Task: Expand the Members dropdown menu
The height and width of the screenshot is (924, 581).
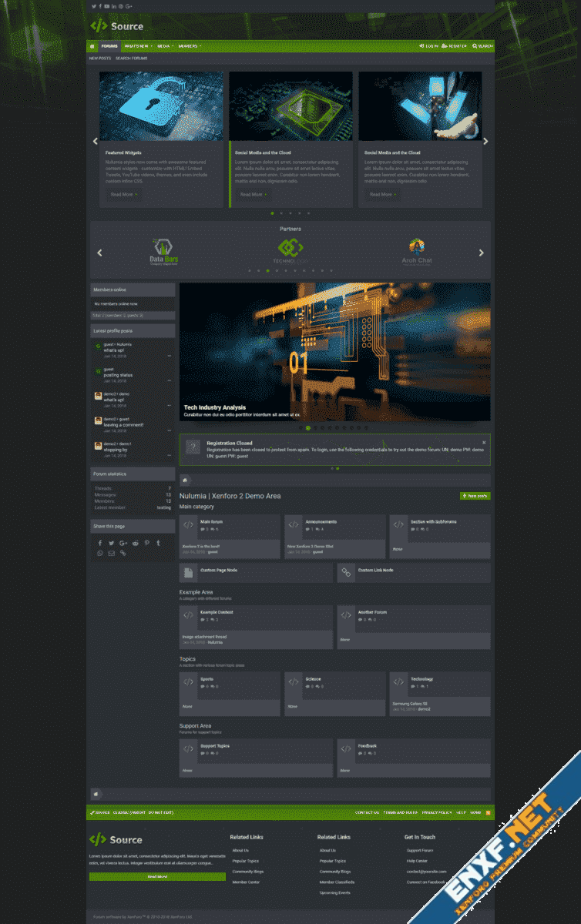Action: point(200,46)
